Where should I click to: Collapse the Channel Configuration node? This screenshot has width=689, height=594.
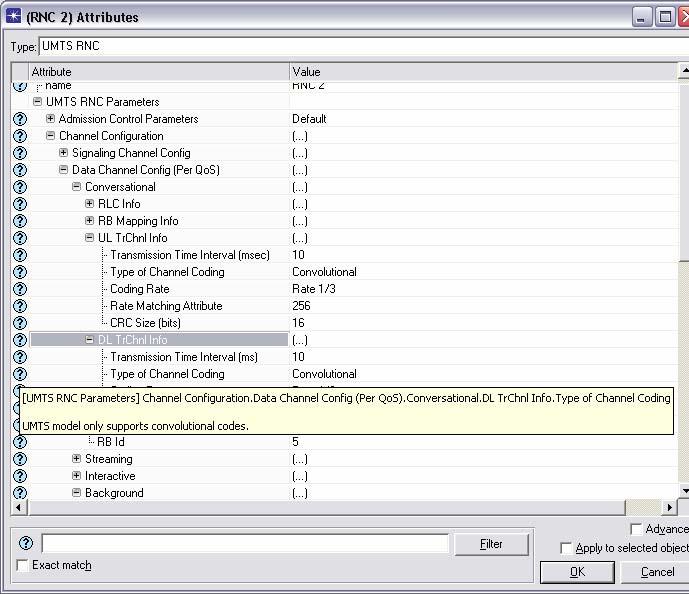(x=51, y=135)
